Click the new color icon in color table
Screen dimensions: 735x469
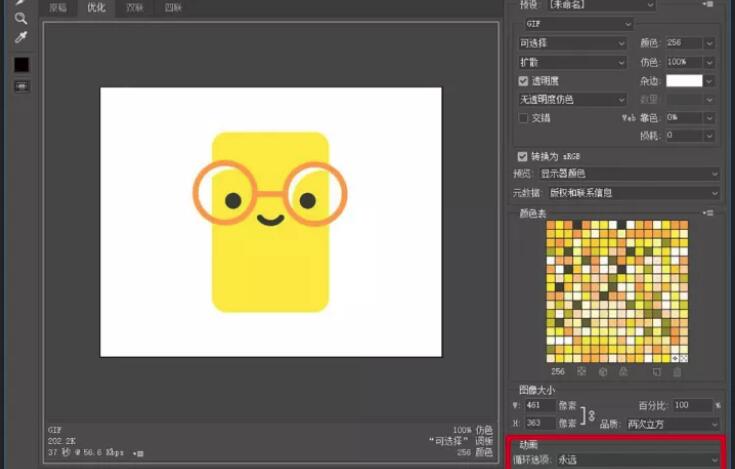click(x=656, y=372)
